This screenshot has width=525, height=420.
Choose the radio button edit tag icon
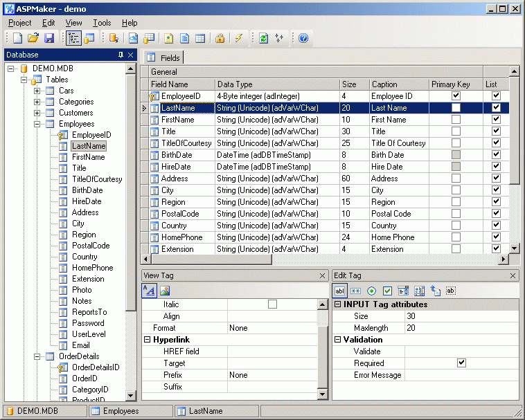pyautogui.click(x=371, y=291)
